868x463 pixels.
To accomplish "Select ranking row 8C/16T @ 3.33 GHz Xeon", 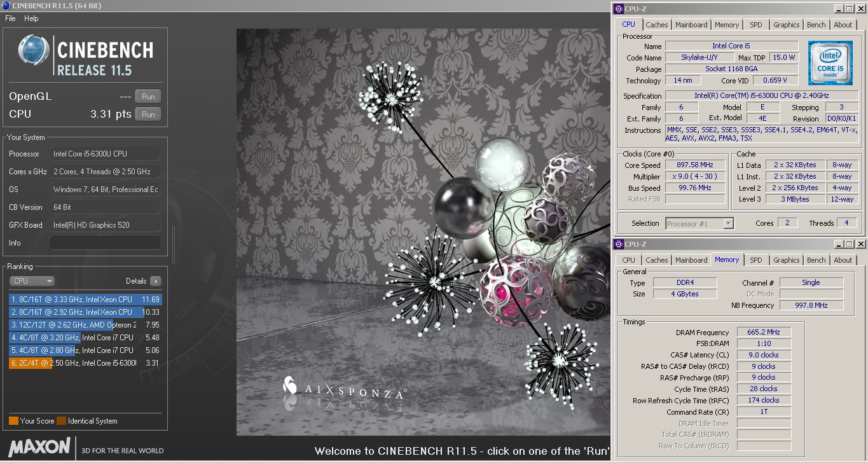I will click(85, 300).
